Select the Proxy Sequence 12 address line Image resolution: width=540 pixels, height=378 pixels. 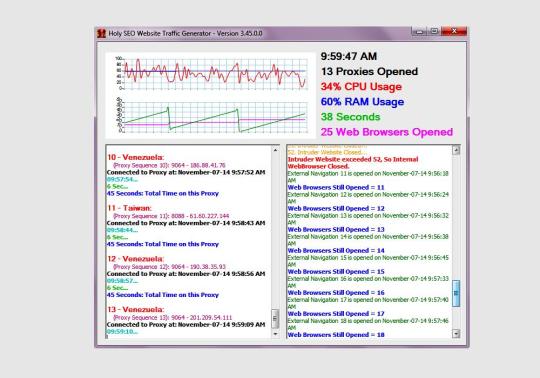tap(169, 267)
